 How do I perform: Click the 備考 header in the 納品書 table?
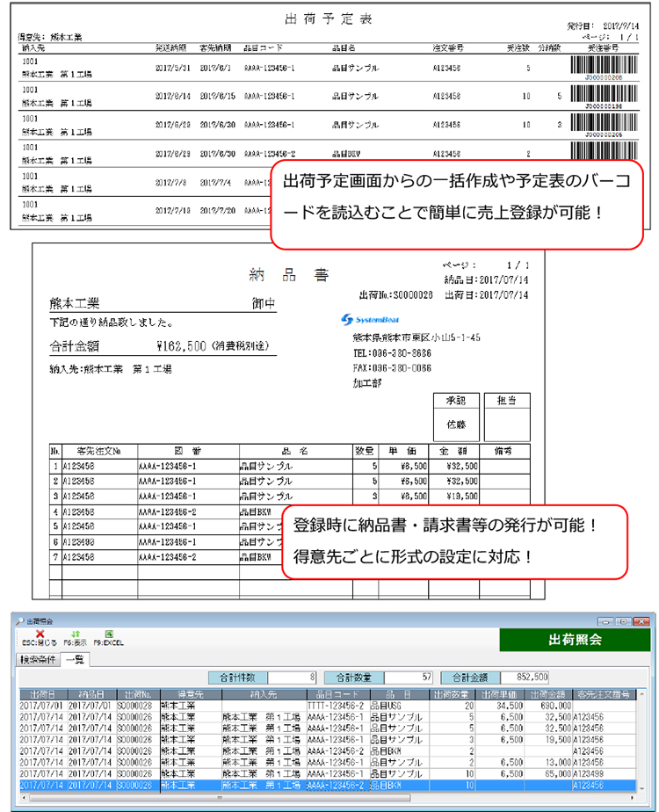point(504,451)
